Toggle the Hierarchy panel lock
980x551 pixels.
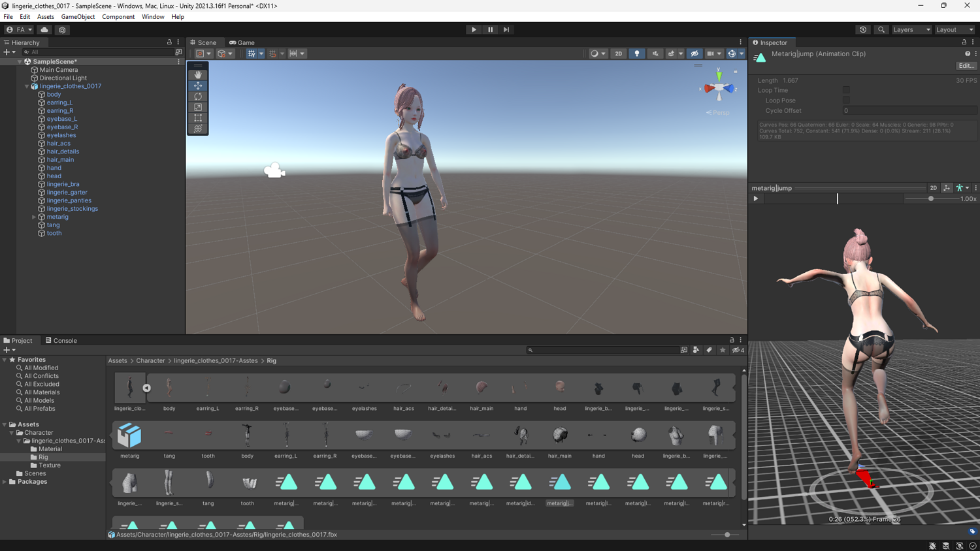pyautogui.click(x=169, y=42)
